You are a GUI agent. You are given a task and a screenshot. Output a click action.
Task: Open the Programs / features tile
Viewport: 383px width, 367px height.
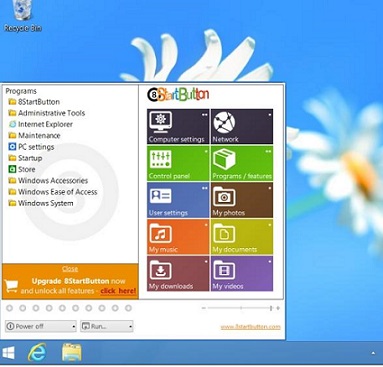(242, 163)
